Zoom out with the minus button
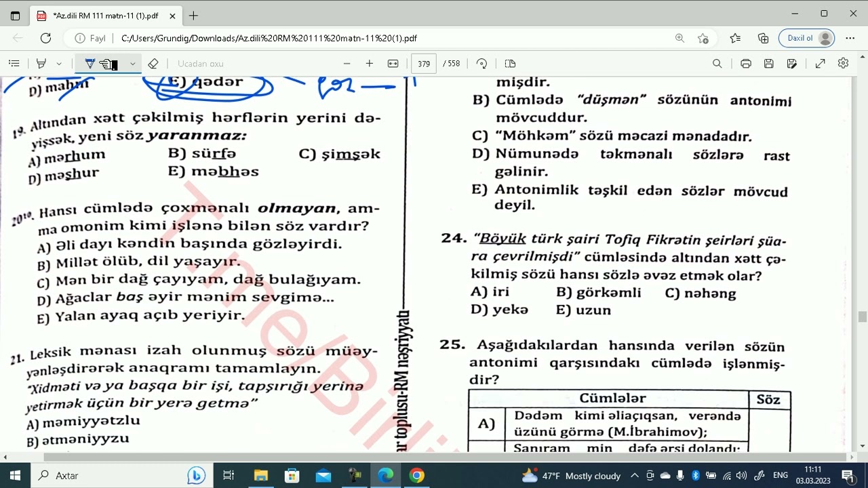This screenshot has height=488, width=868. (347, 64)
